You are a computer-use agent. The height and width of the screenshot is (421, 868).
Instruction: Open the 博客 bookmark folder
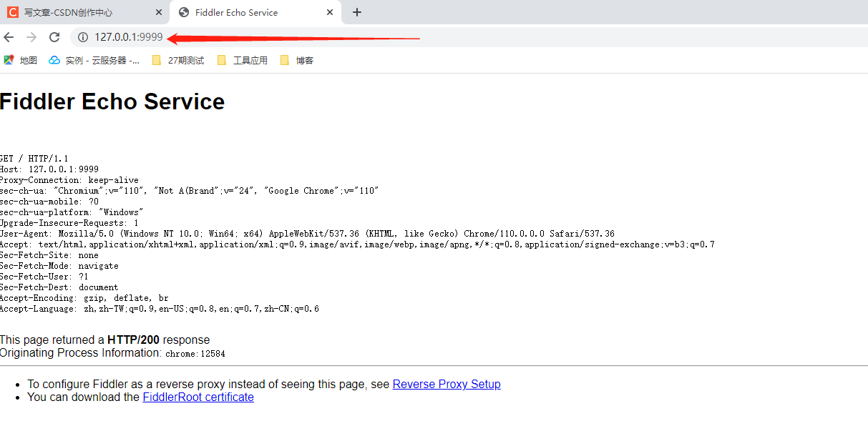click(x=297, y=61)
